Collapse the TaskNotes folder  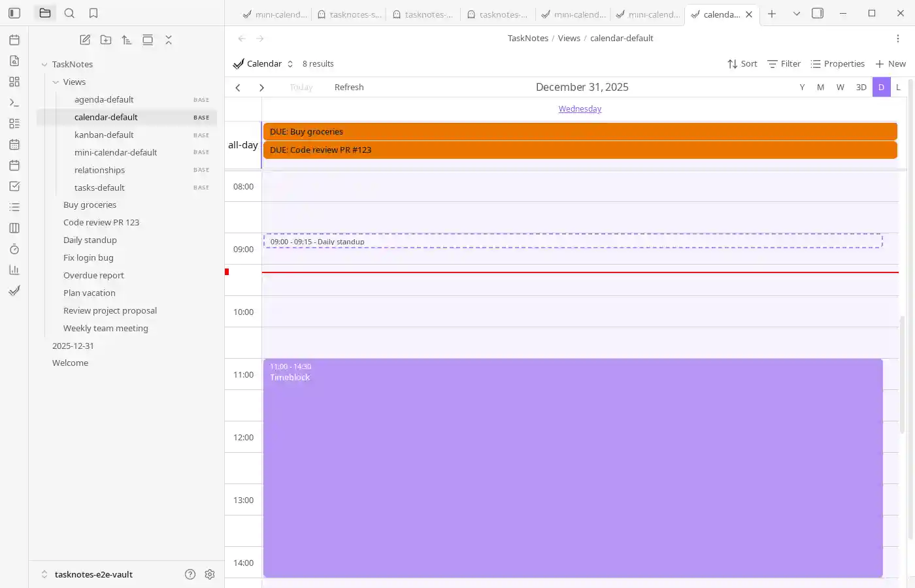(x=44, y=64)
